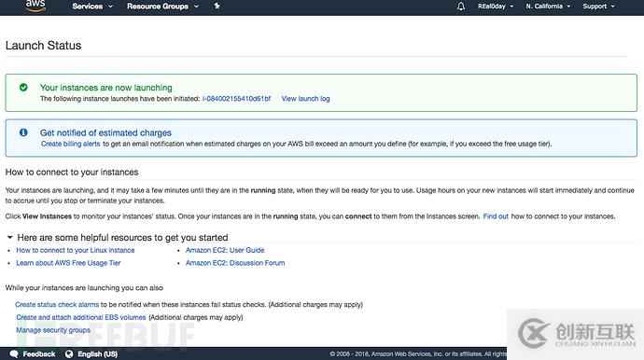Open the notifications bell icon
Screen dimensions: 644x360
(x=461, y=7)
